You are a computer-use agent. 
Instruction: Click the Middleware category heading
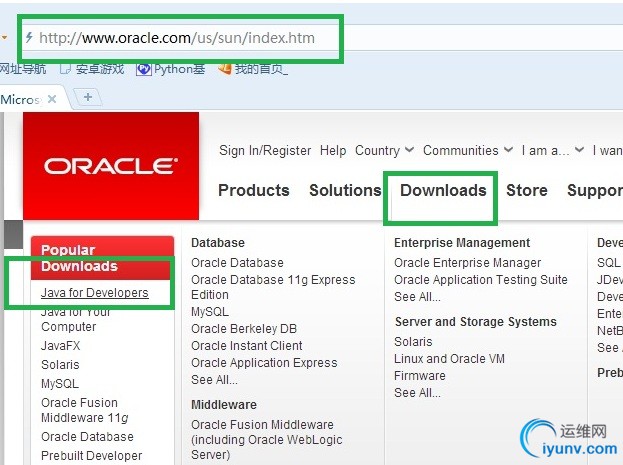coord(224,405)
